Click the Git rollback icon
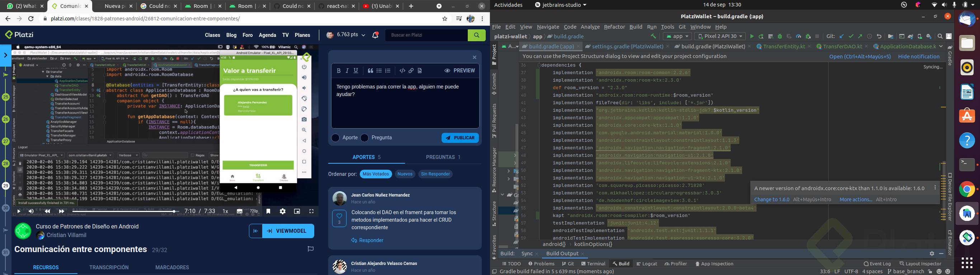 (x=879, y=37)
